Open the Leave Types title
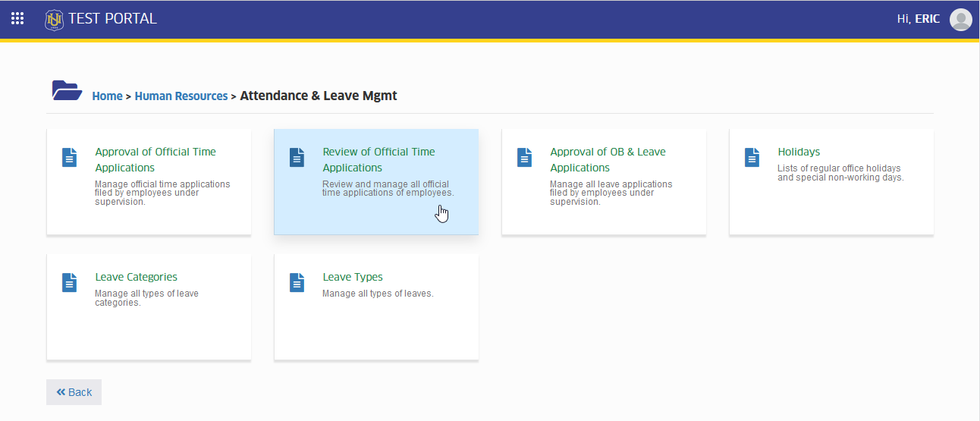 [353, 277]
